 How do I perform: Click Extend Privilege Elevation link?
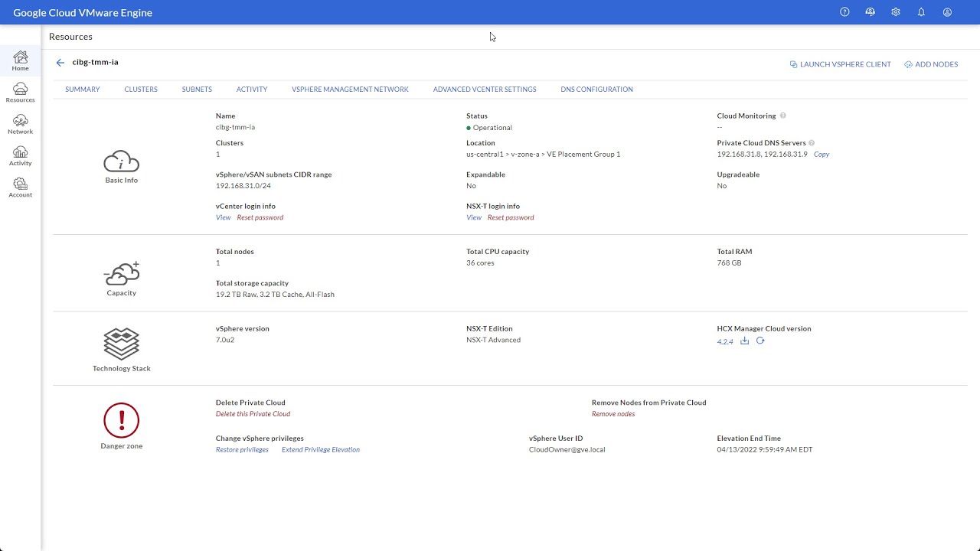tap(320, 450)
